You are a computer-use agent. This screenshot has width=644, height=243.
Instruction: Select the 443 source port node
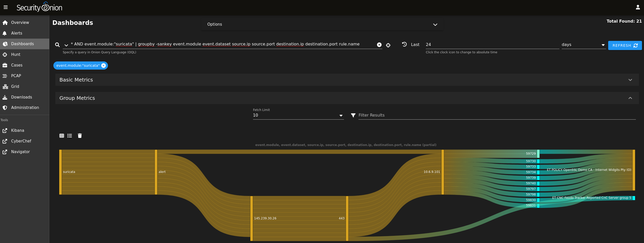pyautogui.click(x=347, y=218)
